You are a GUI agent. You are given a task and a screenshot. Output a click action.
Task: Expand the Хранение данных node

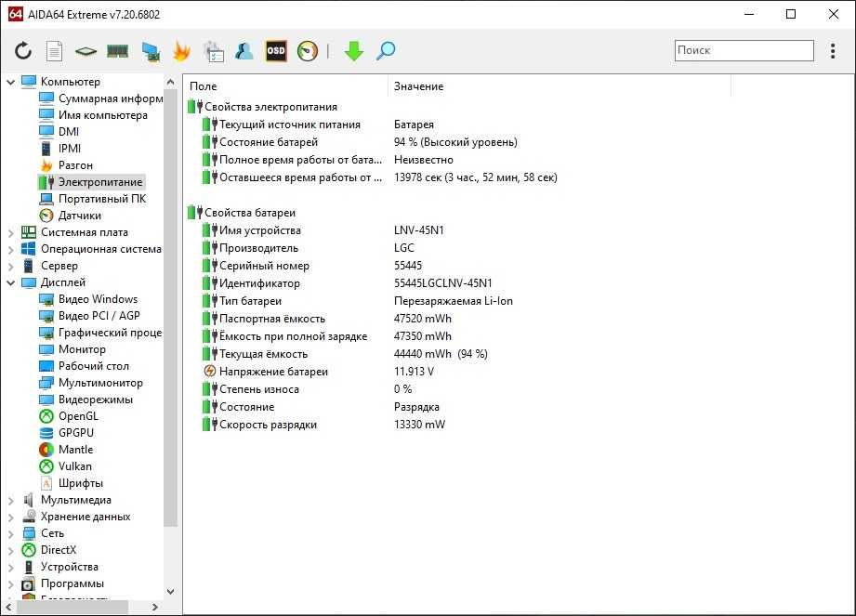[10, 518]
